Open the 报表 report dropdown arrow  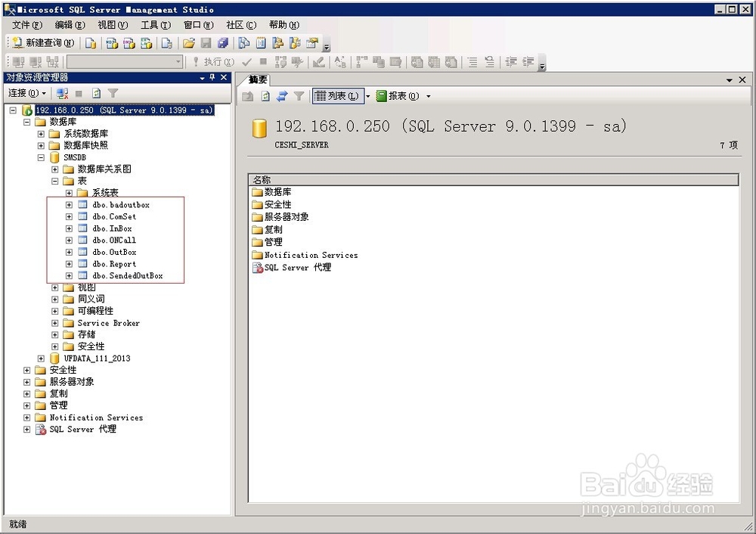[428, 96]
